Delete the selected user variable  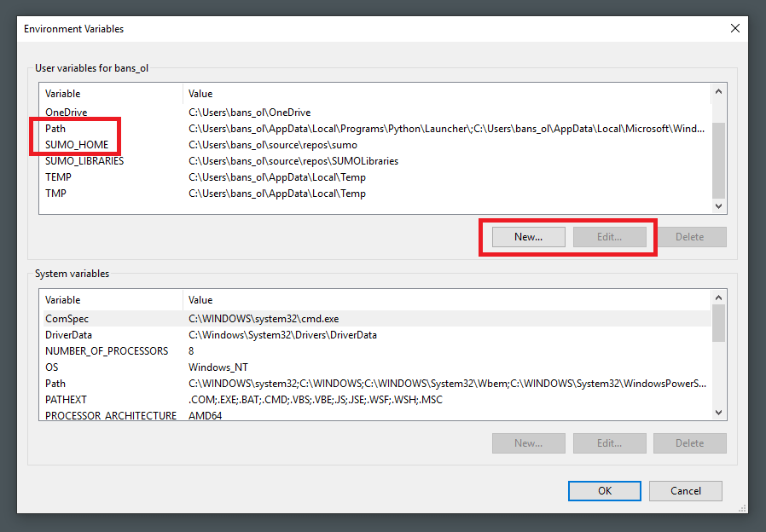[689, 237]
